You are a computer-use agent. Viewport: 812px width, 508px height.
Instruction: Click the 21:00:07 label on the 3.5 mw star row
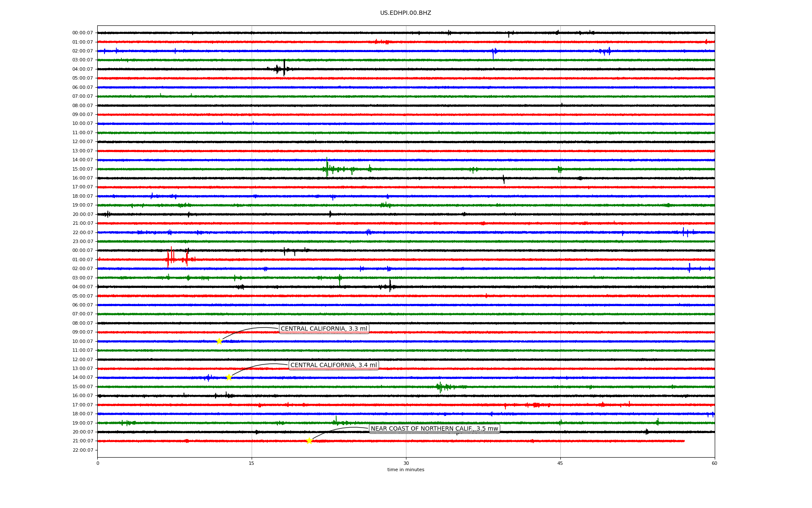(82, 441)
